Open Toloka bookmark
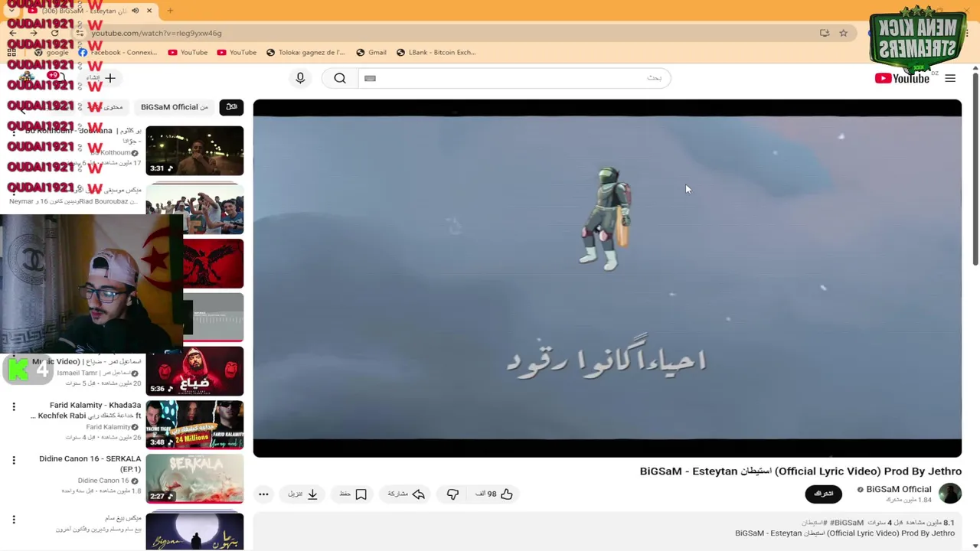The width and height of the screenshot is (980, 551). 305,52
